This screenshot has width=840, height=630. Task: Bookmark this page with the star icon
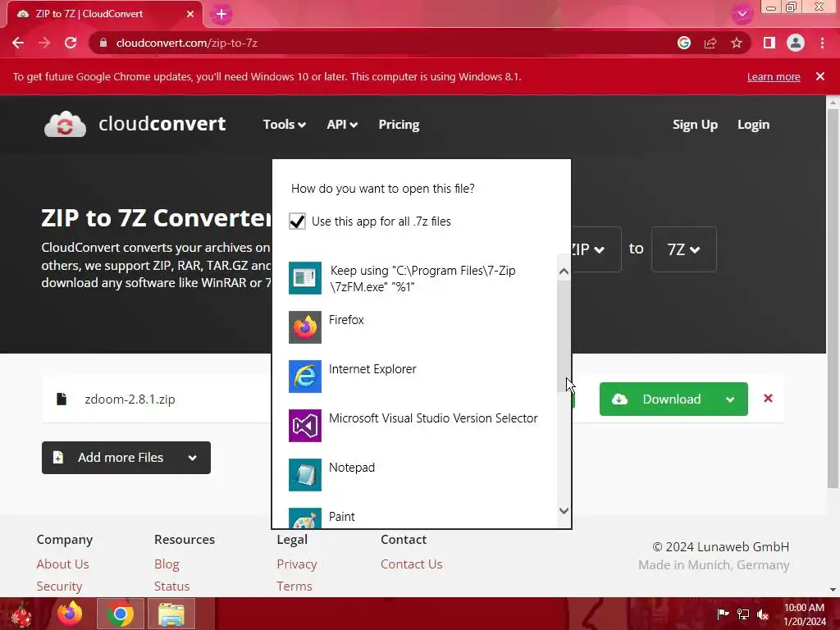coord(737,43)
